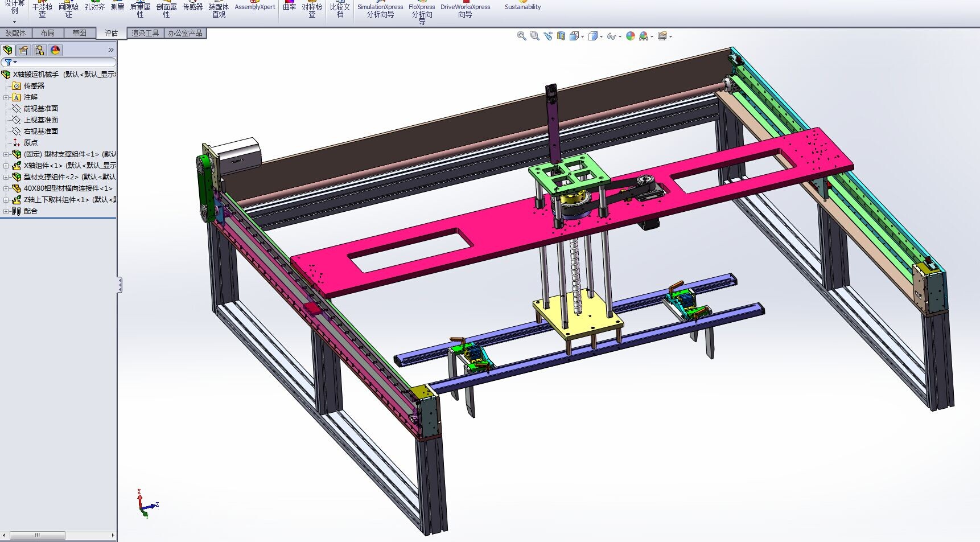Click the 孔对齐 hole alignment button

[x=94, y=6]
